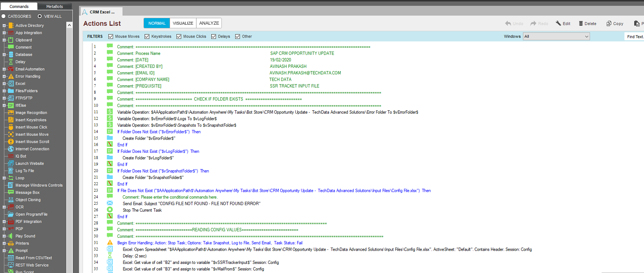Click the ANALYZE button

209,23
